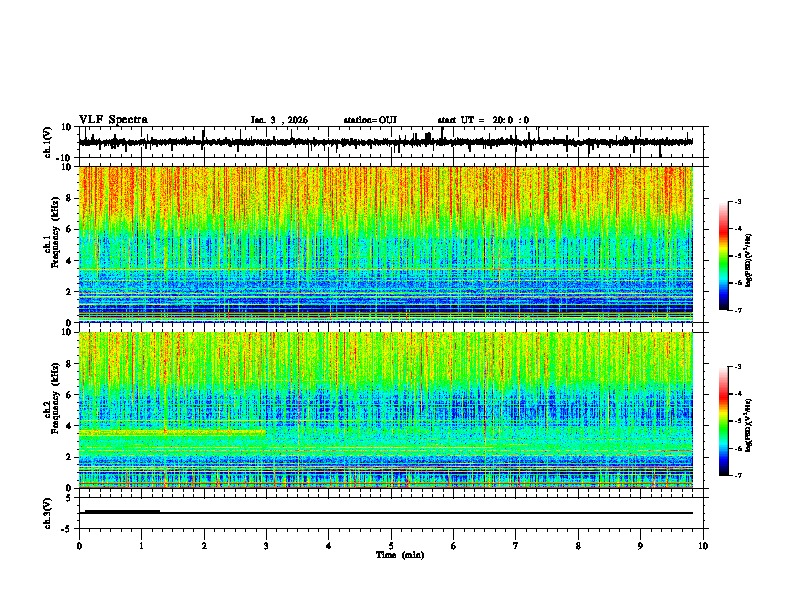Click the "start UT = 20:0 :0" header text
Image resolution: width=792 pixels, height=612 pixels.
[x=483, y=120]
